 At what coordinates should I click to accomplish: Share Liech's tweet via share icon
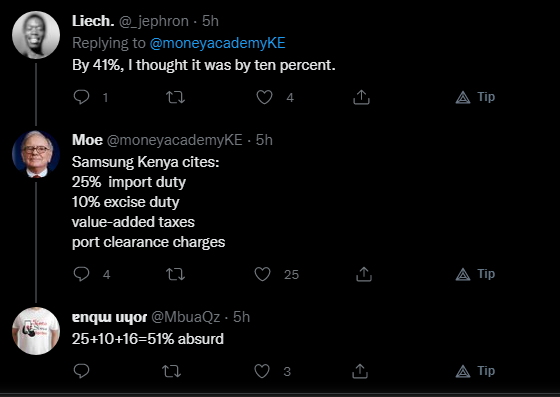point(361,97)
